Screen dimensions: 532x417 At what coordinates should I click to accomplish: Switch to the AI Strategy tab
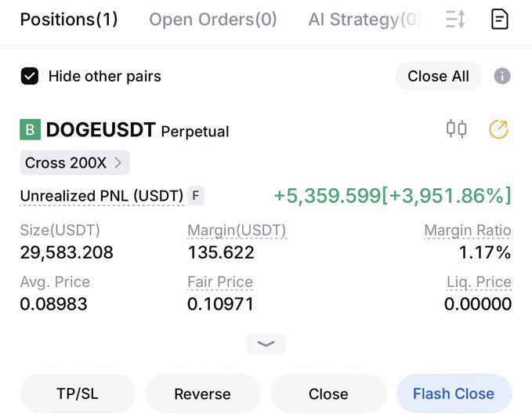[364, 20]
